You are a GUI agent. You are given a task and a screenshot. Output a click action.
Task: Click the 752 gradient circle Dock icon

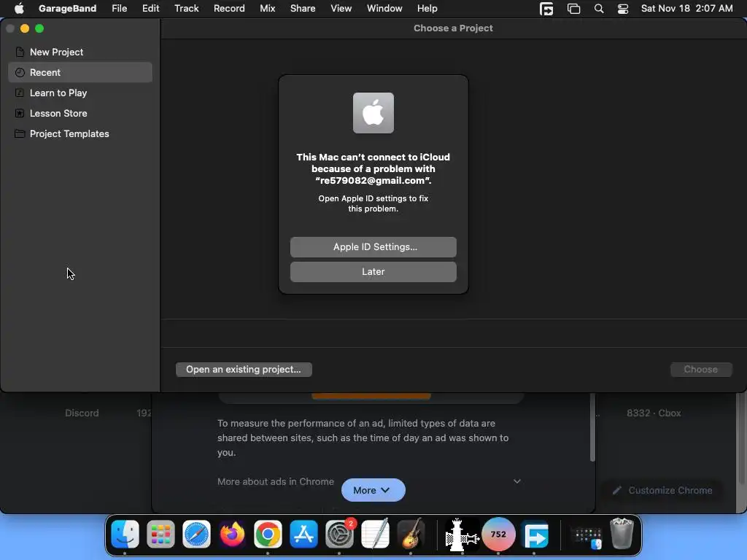pos(498,534)
